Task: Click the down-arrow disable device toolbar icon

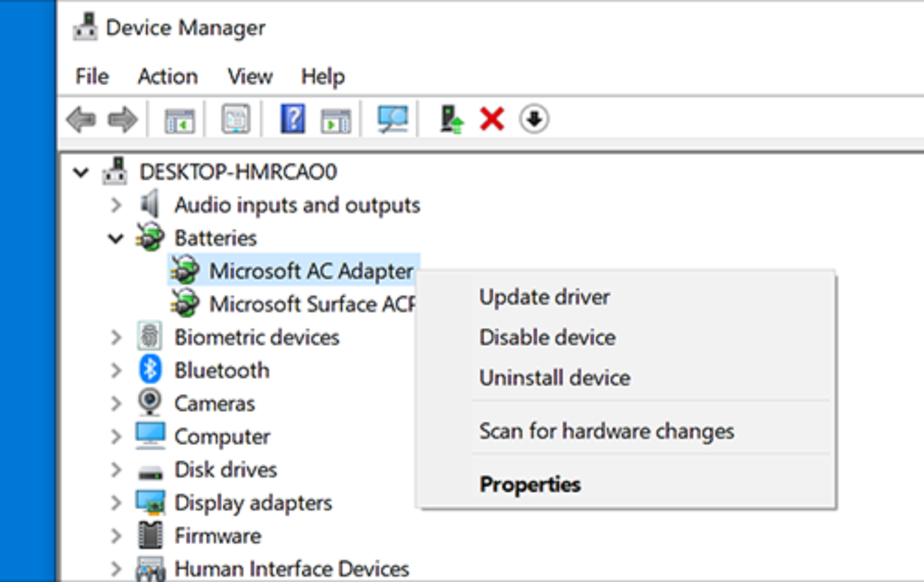Action: (534, 119)
